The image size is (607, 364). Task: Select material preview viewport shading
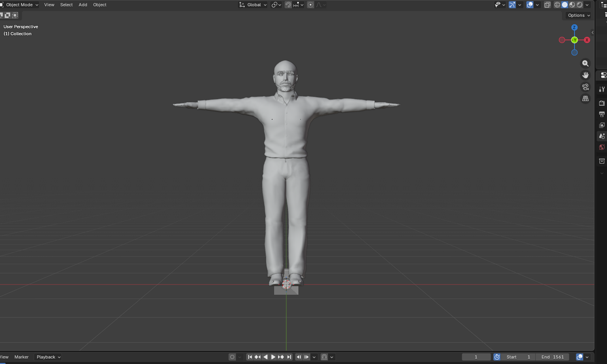572,5
